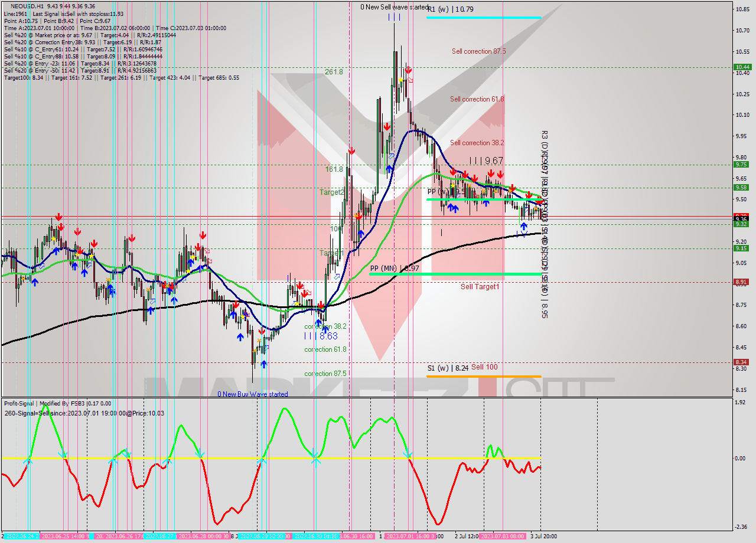The height and width of the screenshot is (543, 756).
Task: Click the 'Sell correction 87.5' label
Action: tap(478, 51)
